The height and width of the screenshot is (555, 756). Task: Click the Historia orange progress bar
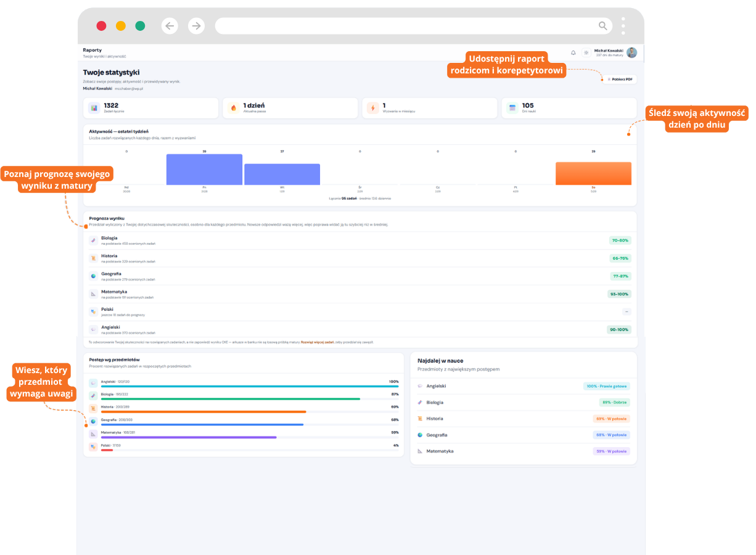[x=203, y=412]
